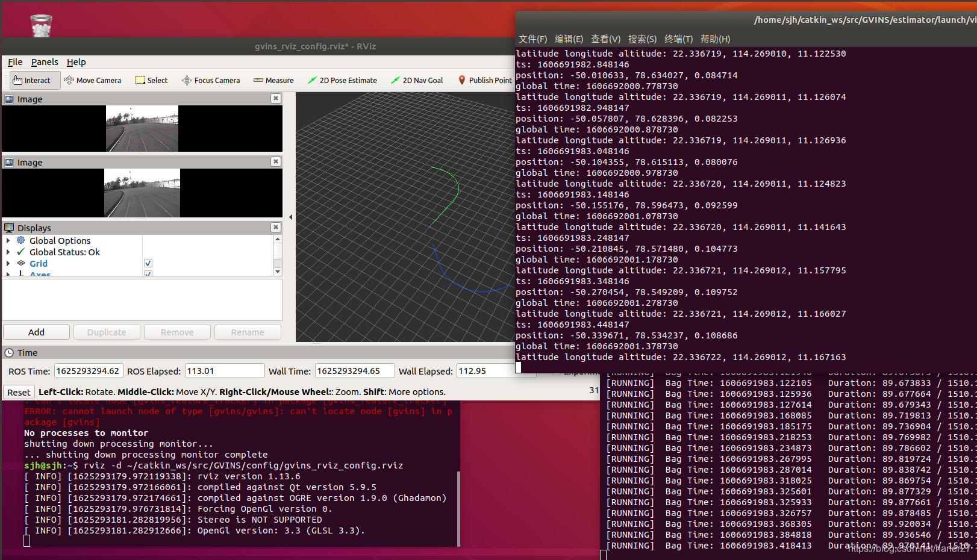Screen dimensions: 977x560
Task: Select the Move Camera tool
Action: [x=93, y=80]
